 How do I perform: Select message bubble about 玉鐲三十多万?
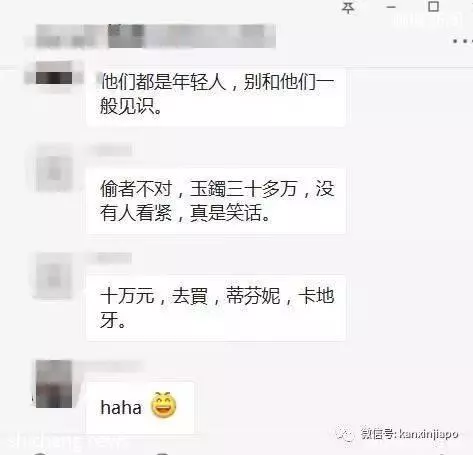pyautogui.click(x=216, y=201)
